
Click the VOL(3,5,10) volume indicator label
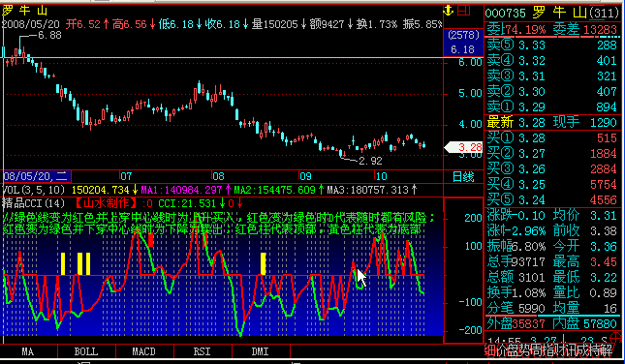point(34,190)
